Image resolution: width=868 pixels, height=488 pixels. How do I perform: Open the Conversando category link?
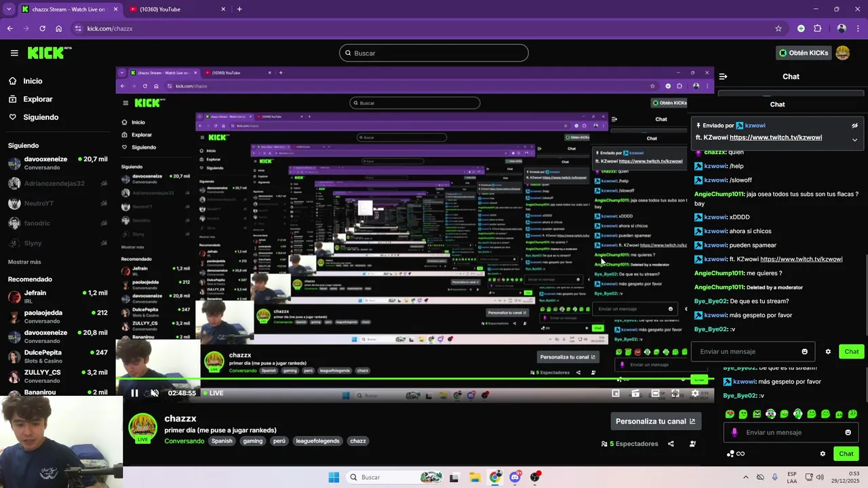click(184, 441)
